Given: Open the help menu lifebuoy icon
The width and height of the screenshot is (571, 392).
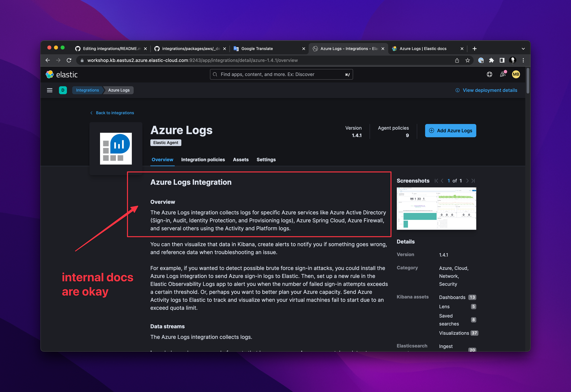Looking at the screenshot, I should pyautogui.click(x=489, y=74).
